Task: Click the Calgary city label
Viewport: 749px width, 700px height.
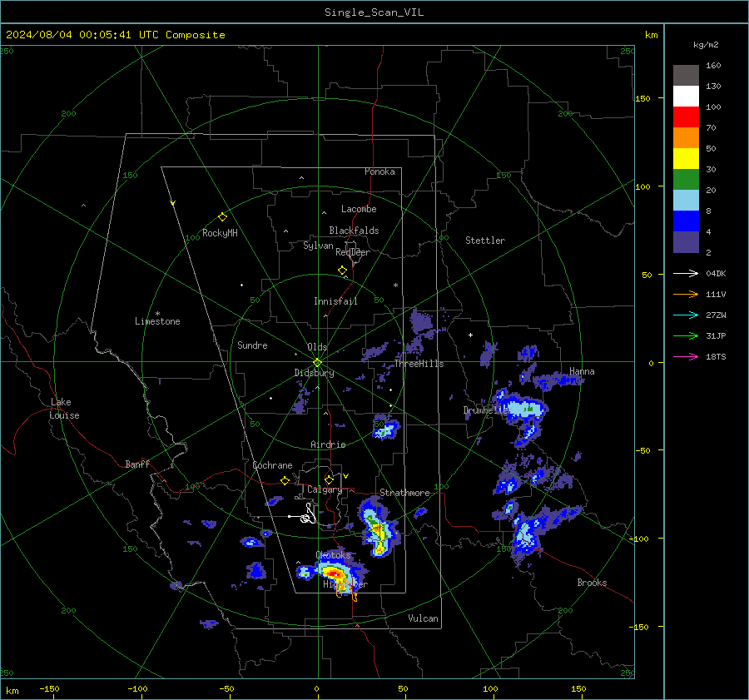Action: (325, 489)
